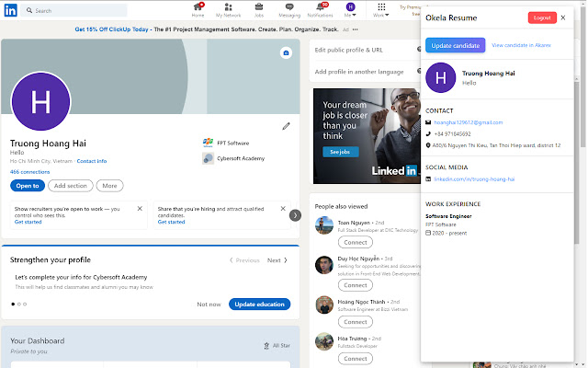Click the pencil edit profile icon

286,126
